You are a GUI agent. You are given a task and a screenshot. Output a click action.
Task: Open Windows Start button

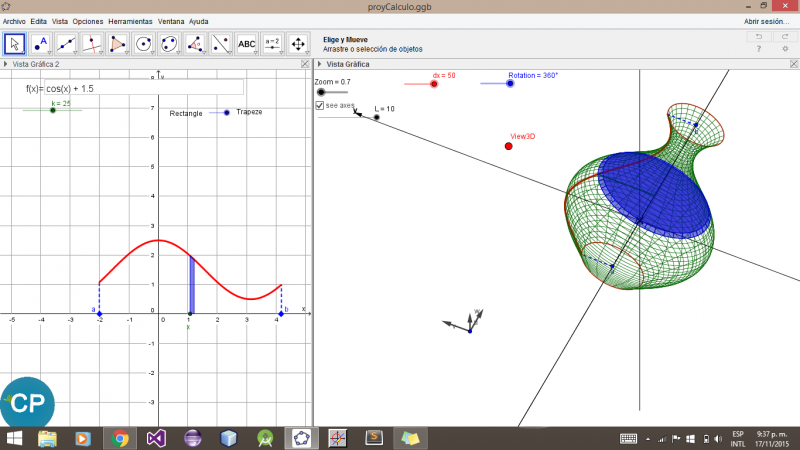tap(14, 438)
